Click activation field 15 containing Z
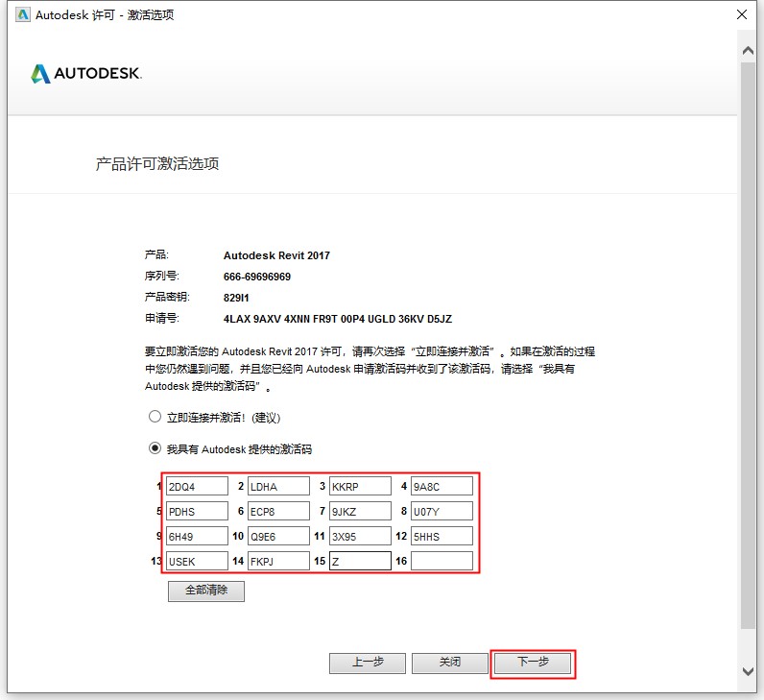The image size is (764, 700). point(360,562)
